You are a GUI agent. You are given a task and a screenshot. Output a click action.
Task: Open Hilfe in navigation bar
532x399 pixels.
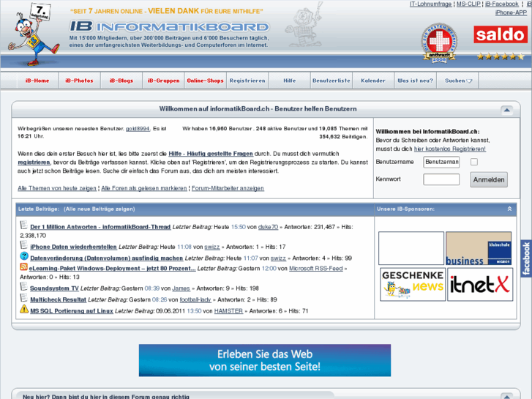point(289,81)
